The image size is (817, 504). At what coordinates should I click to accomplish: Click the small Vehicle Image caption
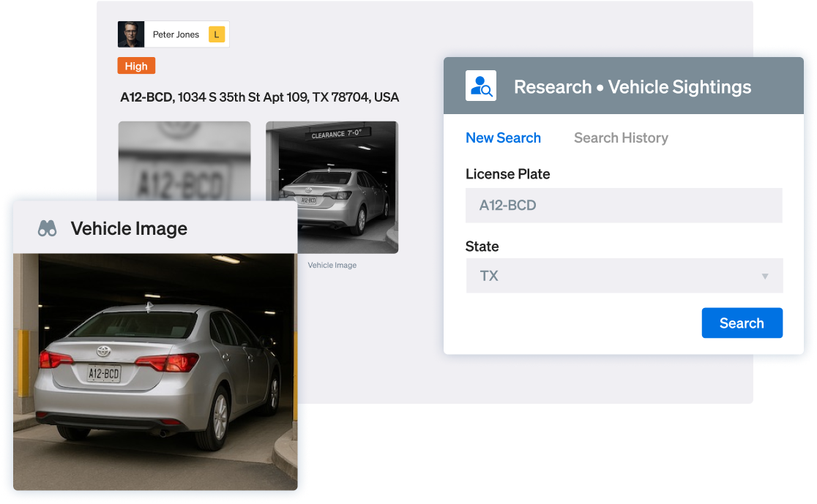click(332, 265)
